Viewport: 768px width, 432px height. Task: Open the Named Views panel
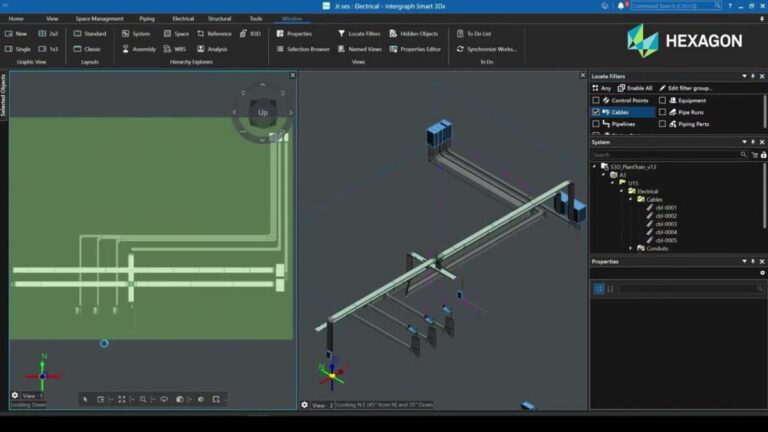tap(360, 49)
